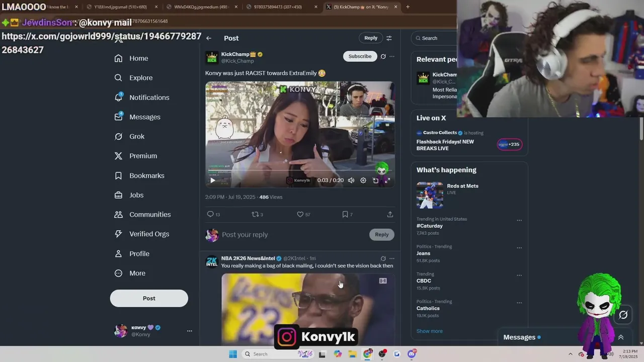Click the Bookmarks sidebar icon
Viewport: 644px width, 362px height.
(x=118, y=175)
